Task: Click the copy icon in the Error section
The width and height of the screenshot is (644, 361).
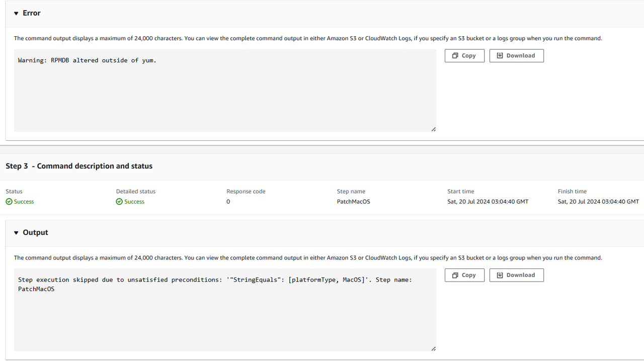Action: point(455,56)
